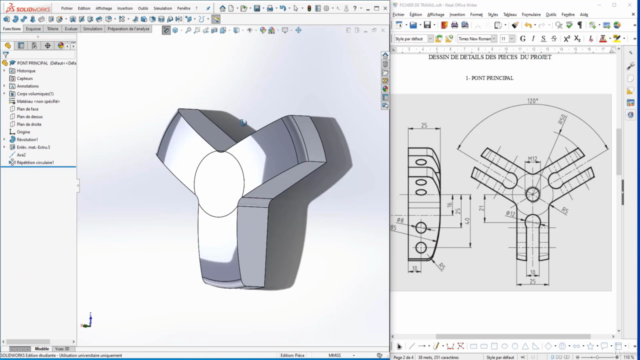Toggle the SolidWorks menu pin icon
Viewport: 640px width, 360px height.
[x=208, y=8]
